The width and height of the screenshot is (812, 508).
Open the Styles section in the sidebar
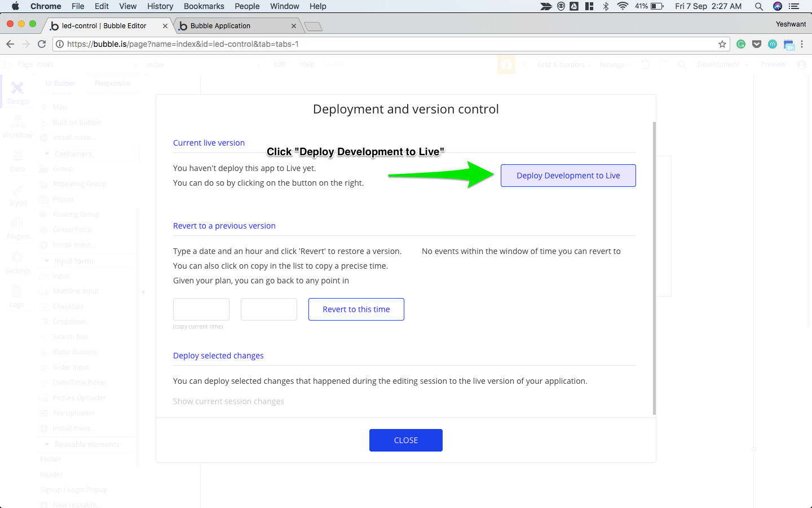(x=17, y=195)
